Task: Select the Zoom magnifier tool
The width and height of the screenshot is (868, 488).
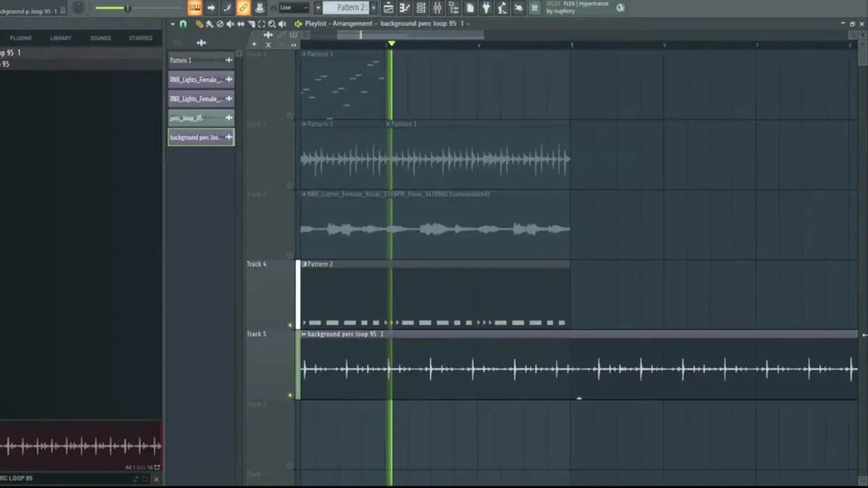Action: 272,24
